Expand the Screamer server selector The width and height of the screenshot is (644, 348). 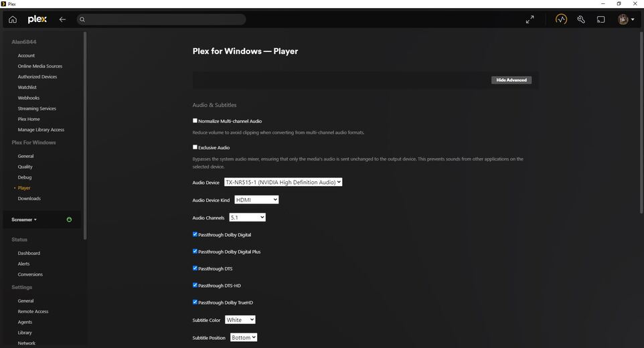24,220
